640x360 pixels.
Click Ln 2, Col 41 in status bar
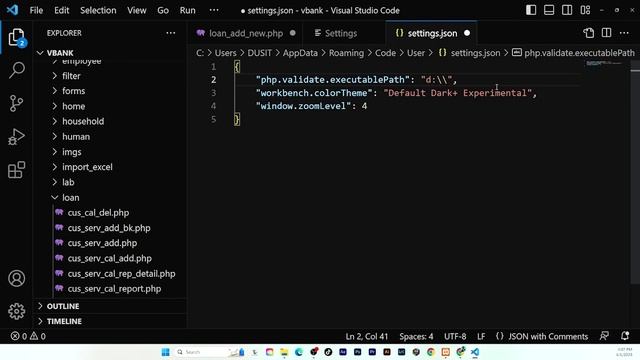point(367,336)
